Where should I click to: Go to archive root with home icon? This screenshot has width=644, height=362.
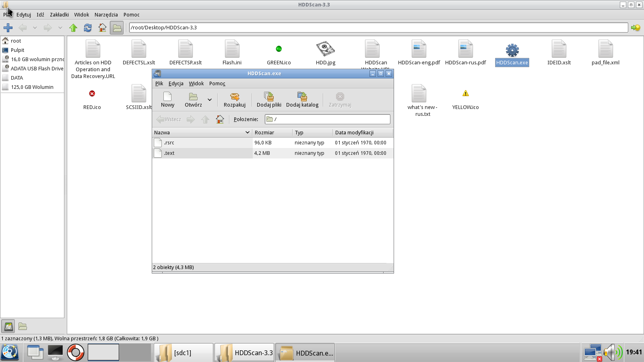[x=220, y=119]
